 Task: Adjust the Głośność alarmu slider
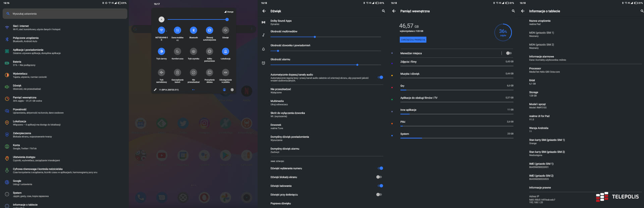tap(357, 65)
